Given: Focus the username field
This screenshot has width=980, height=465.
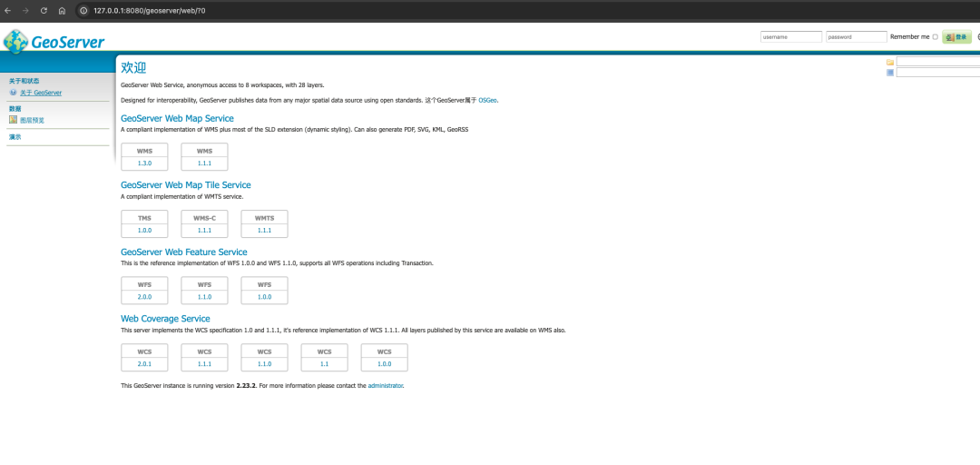Looking at the screenshot, I should tap(791, 37).
